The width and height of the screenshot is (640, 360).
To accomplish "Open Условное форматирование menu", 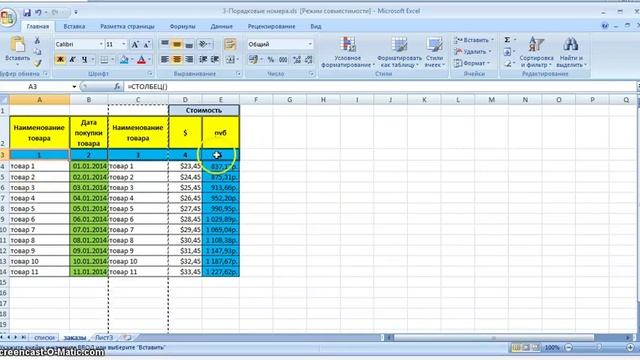I will (x=347, y=52).
